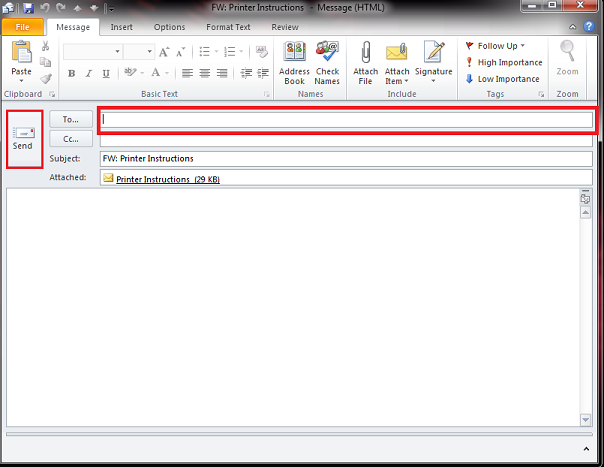The height and width of the screenshot is (467, 604).
Task: Expand highlight color dropdown arrow
Action: (142, 73)
